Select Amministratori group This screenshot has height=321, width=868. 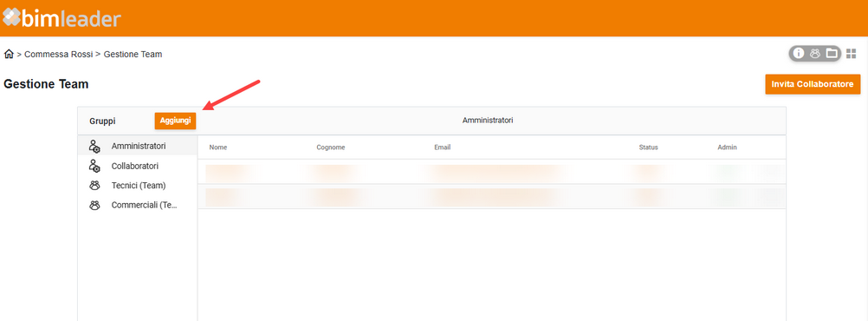click(137, 147)
